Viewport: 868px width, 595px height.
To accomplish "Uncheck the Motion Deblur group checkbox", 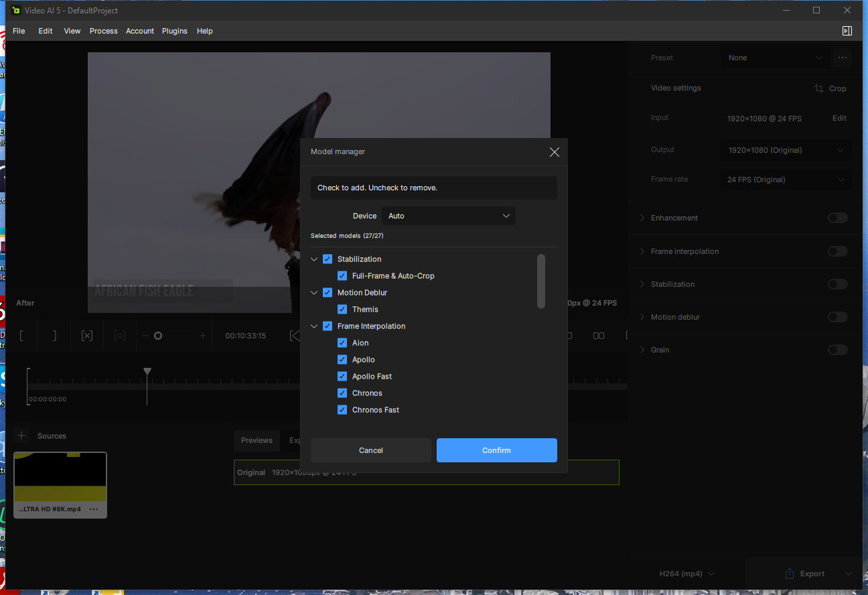I will [x=328, y=293].
